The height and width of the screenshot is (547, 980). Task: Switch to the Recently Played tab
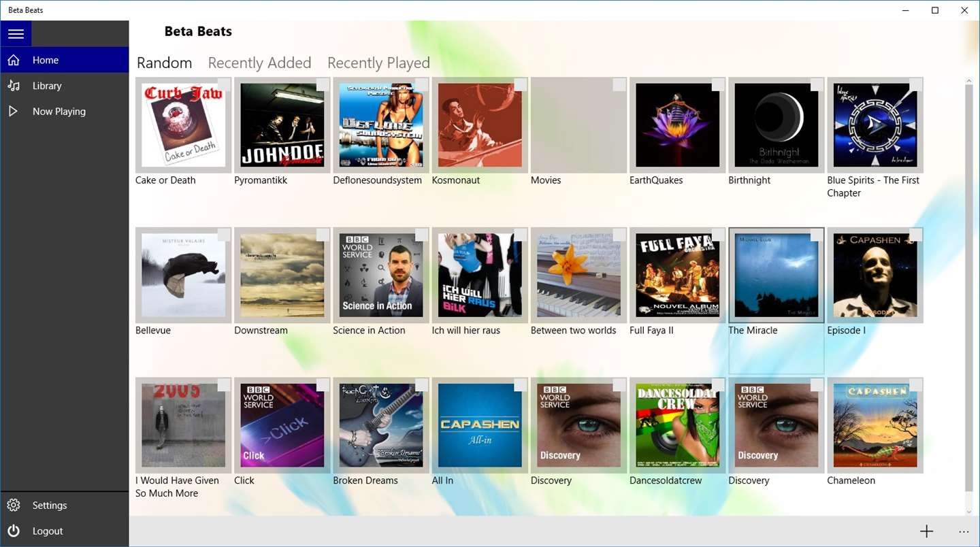[378, 63]
